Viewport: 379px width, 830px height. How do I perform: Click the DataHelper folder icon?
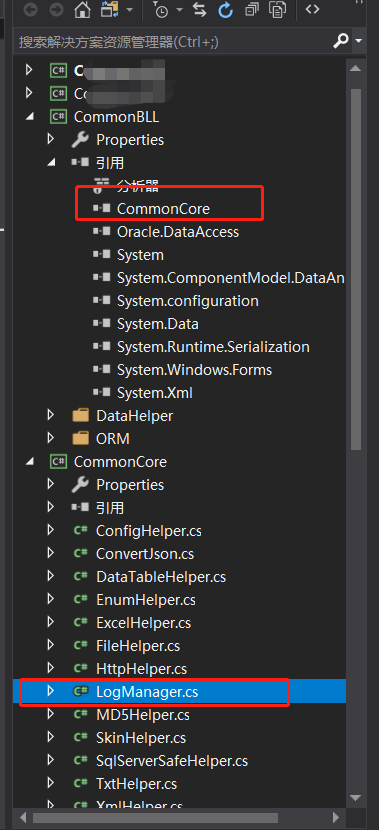[x=80, y=416]
